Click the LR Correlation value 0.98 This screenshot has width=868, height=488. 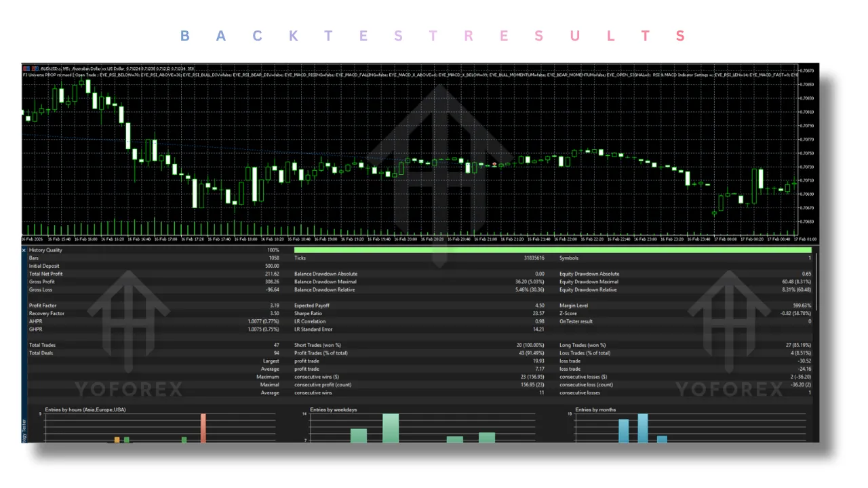540,321
